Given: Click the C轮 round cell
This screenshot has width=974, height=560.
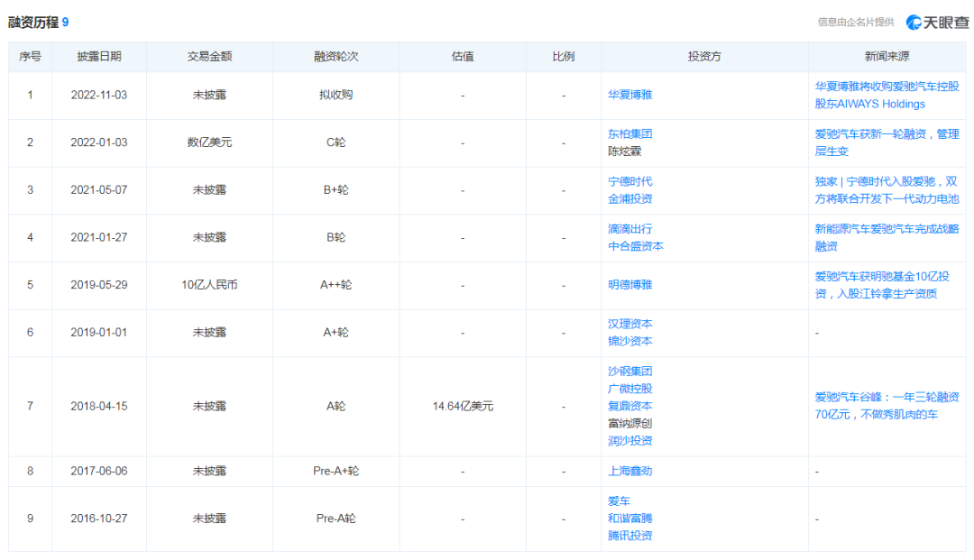Looking at the screenshot, I should coord(336,142).
